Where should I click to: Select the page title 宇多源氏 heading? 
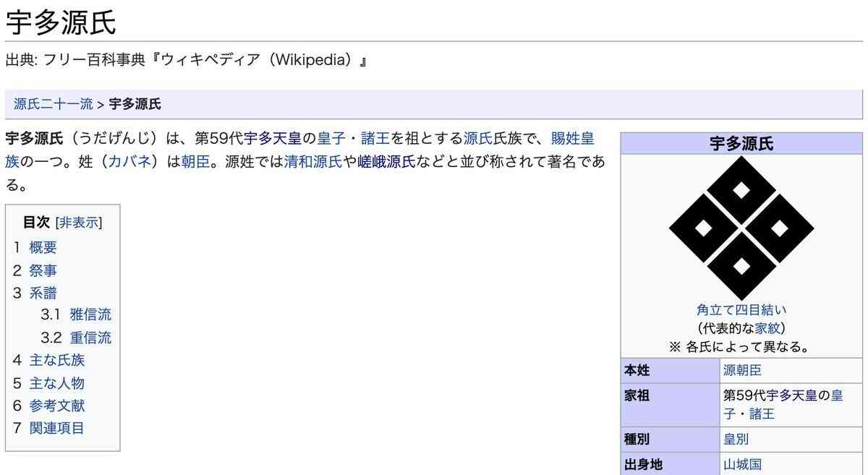61,22
